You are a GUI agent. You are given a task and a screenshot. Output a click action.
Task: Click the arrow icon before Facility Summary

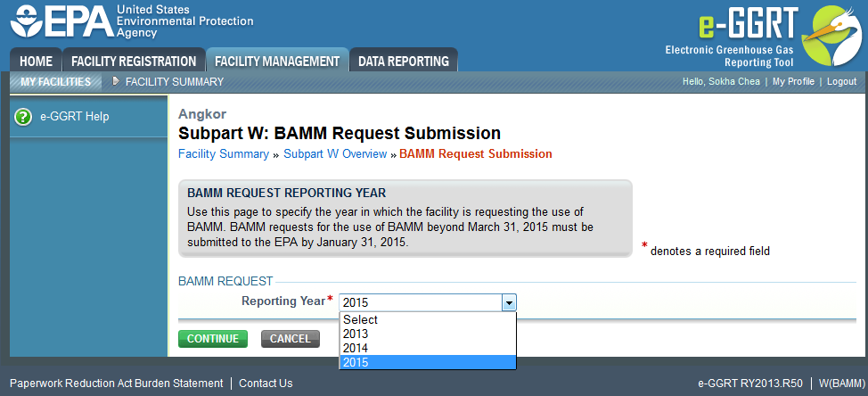pyautogui.click(x=116, y=81)
